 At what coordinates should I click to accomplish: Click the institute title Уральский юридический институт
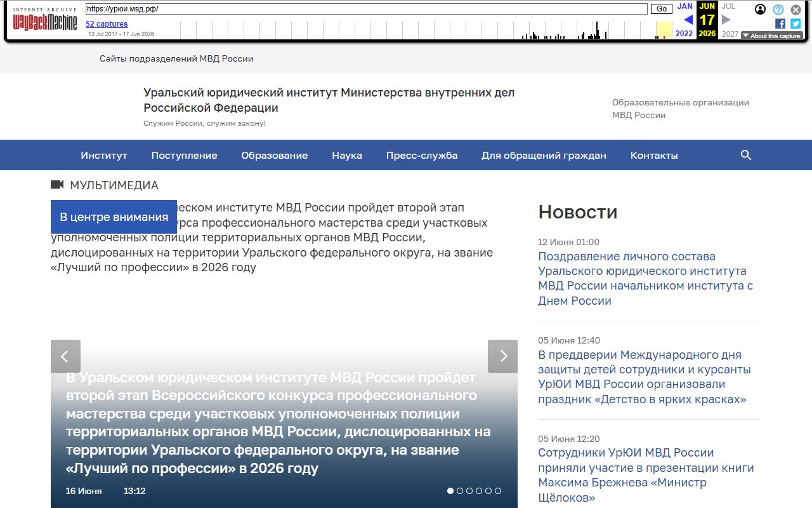point(329,100)
